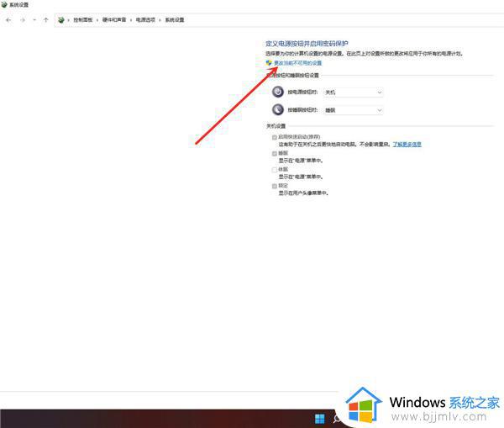Click the Control Panel icon in address bar

point(61,18)
